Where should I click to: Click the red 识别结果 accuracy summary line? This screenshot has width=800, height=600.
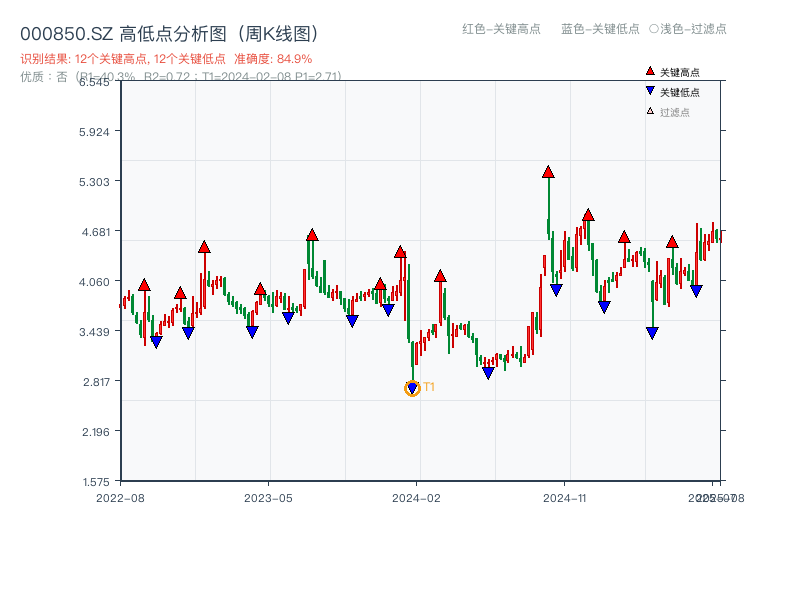[x=166, y=59]
